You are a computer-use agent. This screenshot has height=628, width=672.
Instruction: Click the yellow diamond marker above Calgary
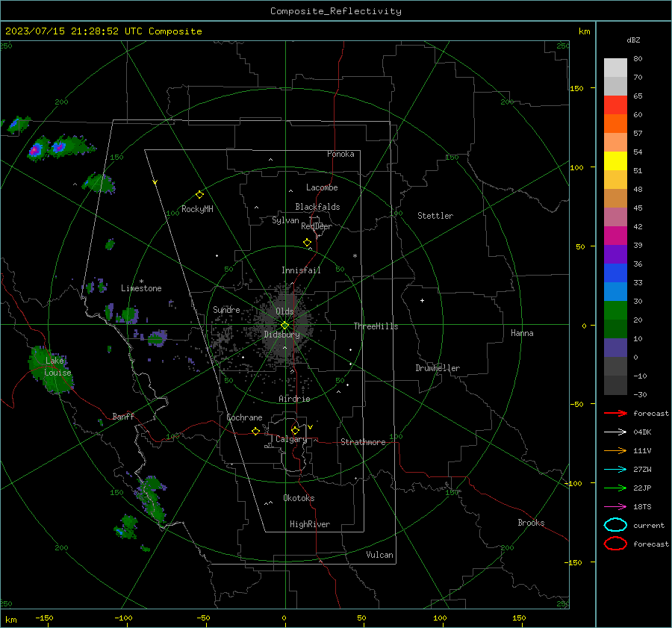click(295, 430)
